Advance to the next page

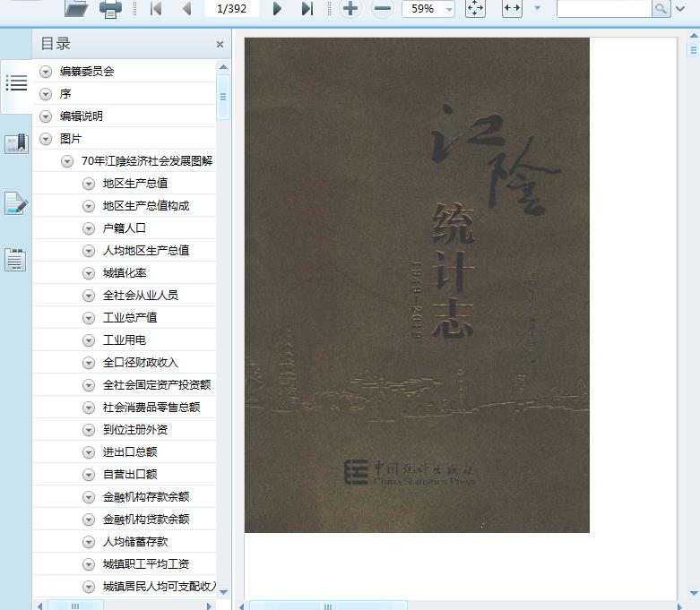pyautogui.click(x=277, y=8)
